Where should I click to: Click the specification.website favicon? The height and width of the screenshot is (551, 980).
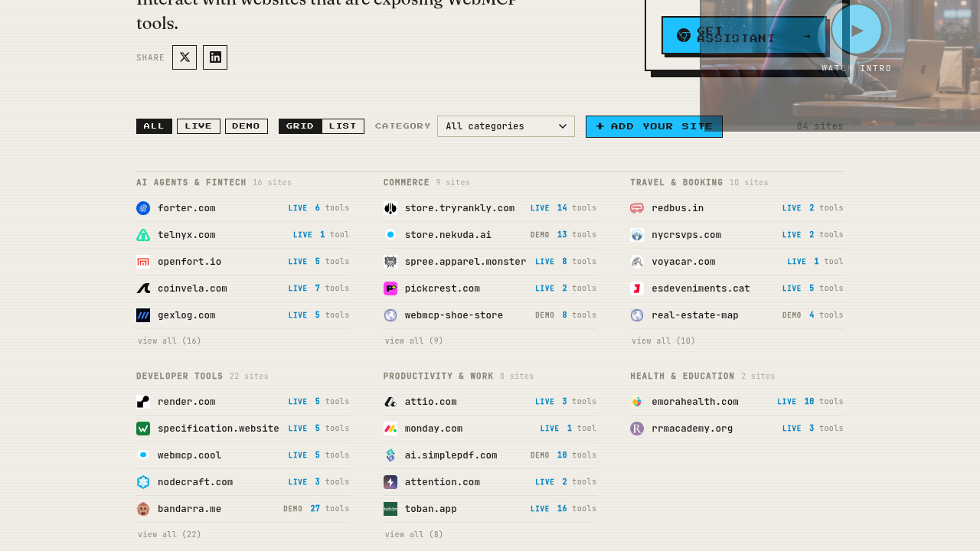pos(143,429)
